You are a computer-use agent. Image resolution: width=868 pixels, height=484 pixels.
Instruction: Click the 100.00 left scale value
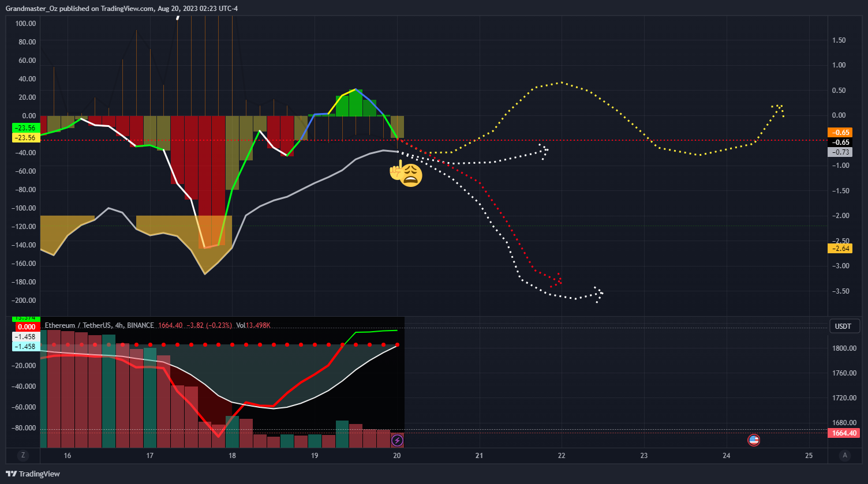(x=26, y=24)
